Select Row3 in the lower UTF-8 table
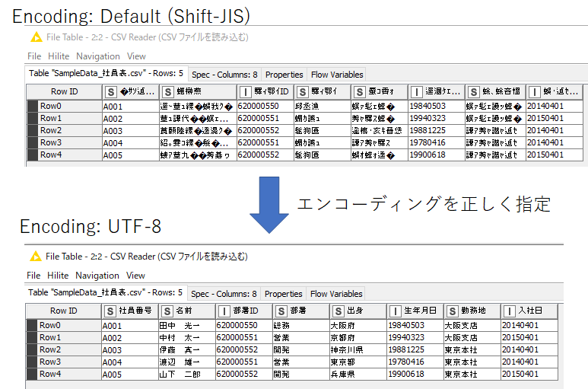The width and height of the screenshot is (588, 389). [63, 362]
